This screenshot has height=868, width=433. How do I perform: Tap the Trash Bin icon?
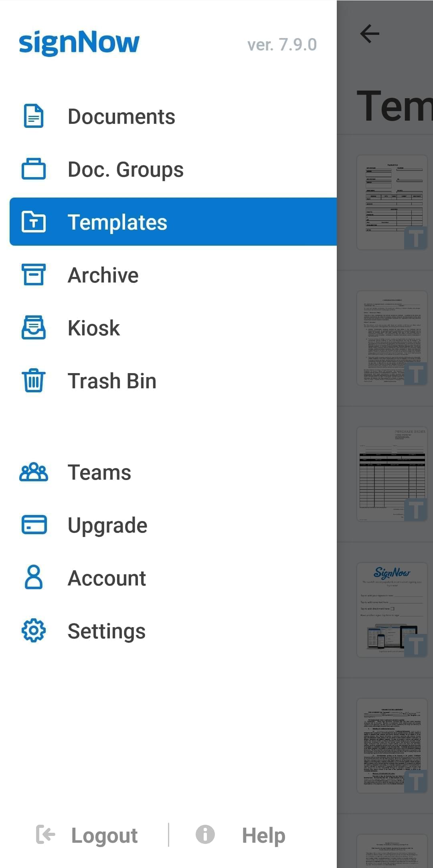coord(34,380)
